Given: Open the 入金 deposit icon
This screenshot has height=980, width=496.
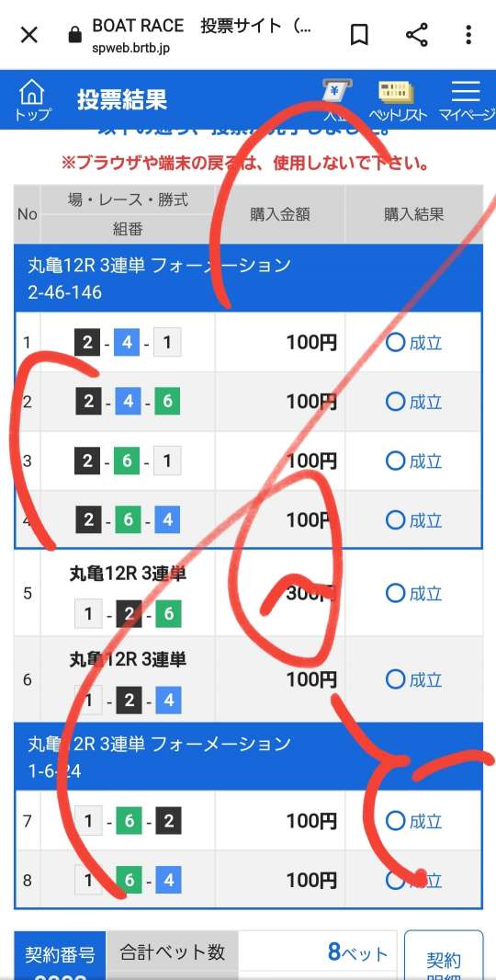Looking at the screenshot, I should coord(336,100).
